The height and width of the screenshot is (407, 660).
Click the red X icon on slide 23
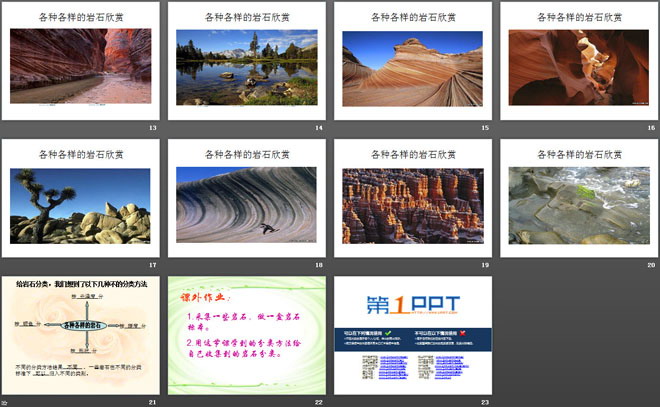point(462,332)
